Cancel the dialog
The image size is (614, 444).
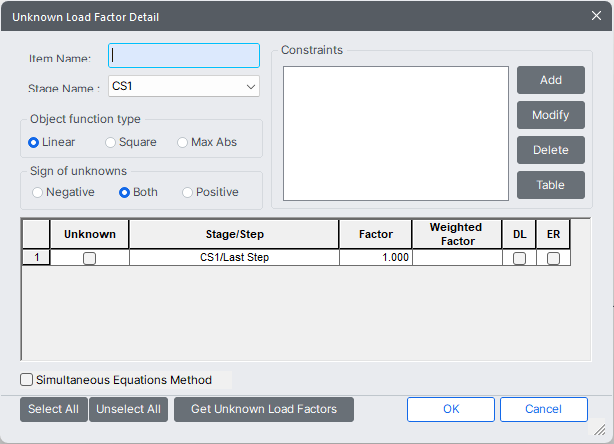click(544, 410)
